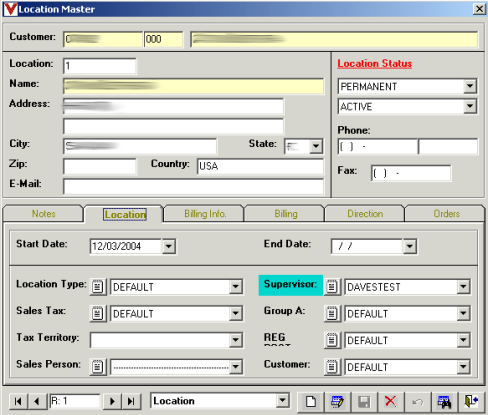Open the Orders tab

click(446, 214)
